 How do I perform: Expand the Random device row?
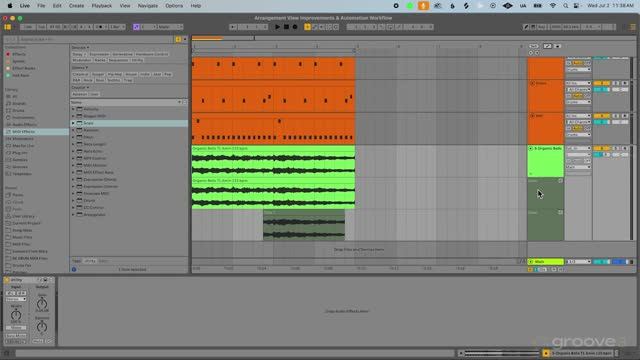coord(73,130)
